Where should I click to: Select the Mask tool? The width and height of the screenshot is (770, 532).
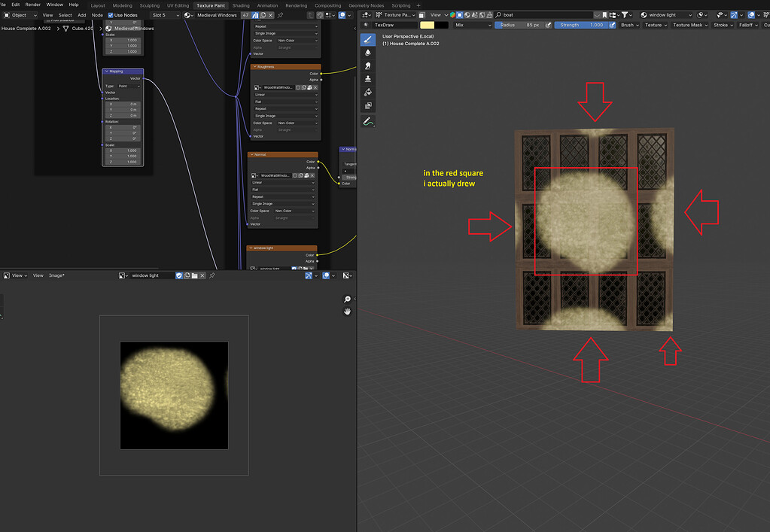tap(368, 105)
